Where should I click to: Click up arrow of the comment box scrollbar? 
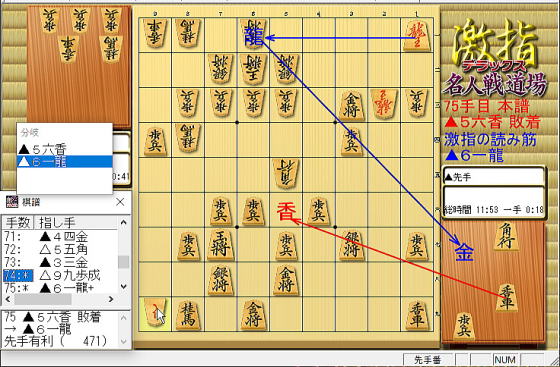[x=124, y=317]
